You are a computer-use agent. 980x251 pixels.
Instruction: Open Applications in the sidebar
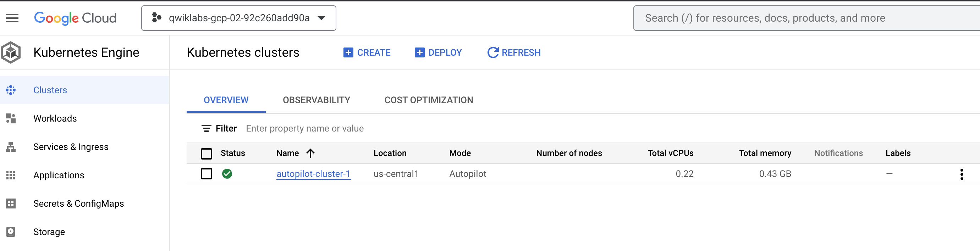click(x=84, y=175)
